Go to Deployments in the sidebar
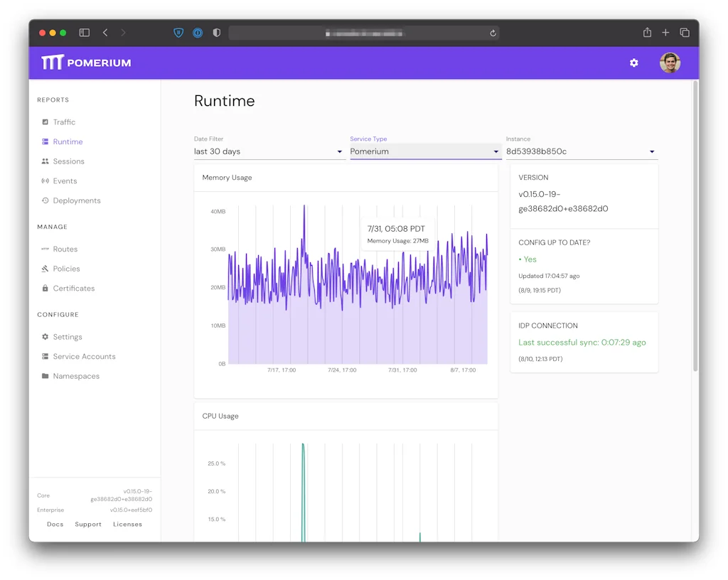 (x=76, y=200)
